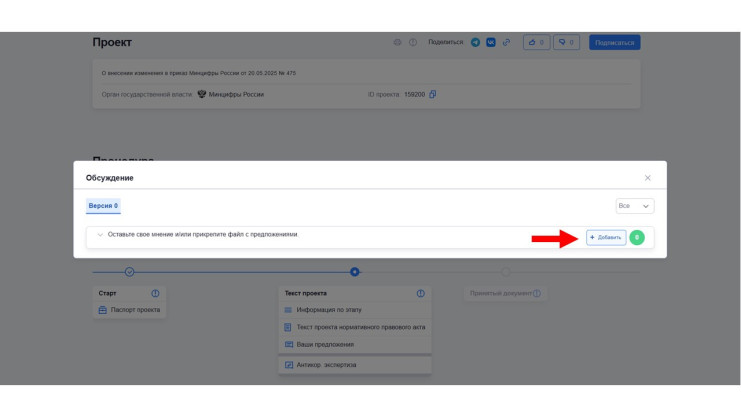741x417 pixels.
Task: Open Антикор. экспертиза item
Action: 326,365
